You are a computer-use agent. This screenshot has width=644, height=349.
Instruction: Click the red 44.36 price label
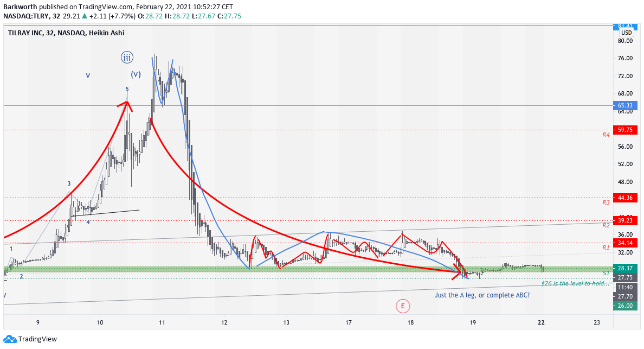[625, 198]
